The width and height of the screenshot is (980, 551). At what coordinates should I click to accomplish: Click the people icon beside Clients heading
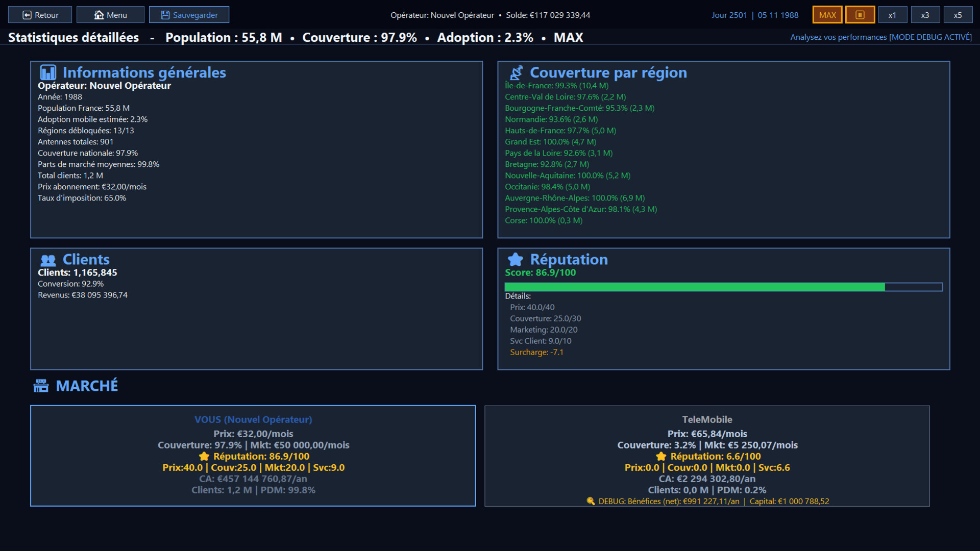tap(48, 260)
